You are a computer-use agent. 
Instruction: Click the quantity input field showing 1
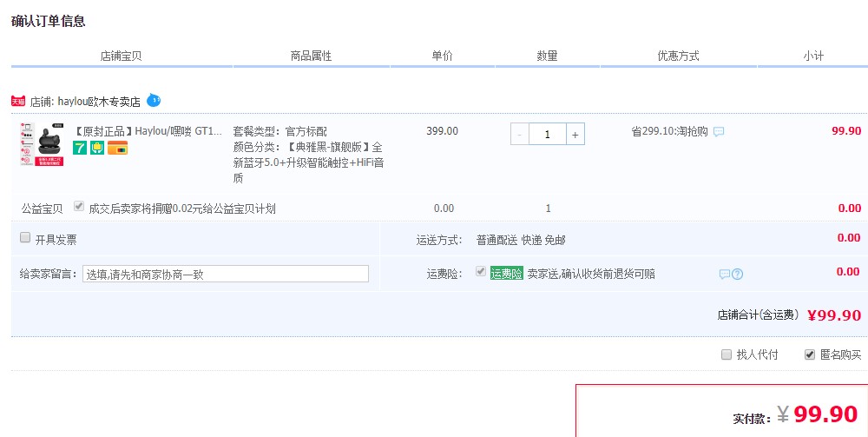click(548, 134)
